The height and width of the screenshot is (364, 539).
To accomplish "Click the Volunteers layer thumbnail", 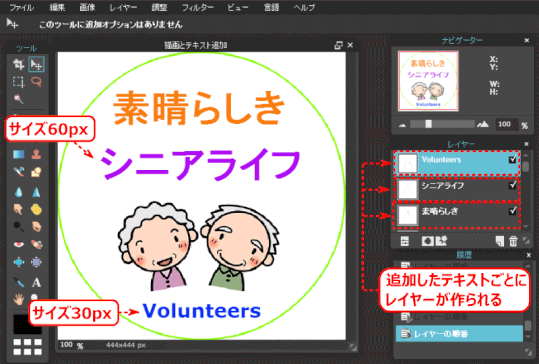I will pyautogui.click(x=408, y=163).
